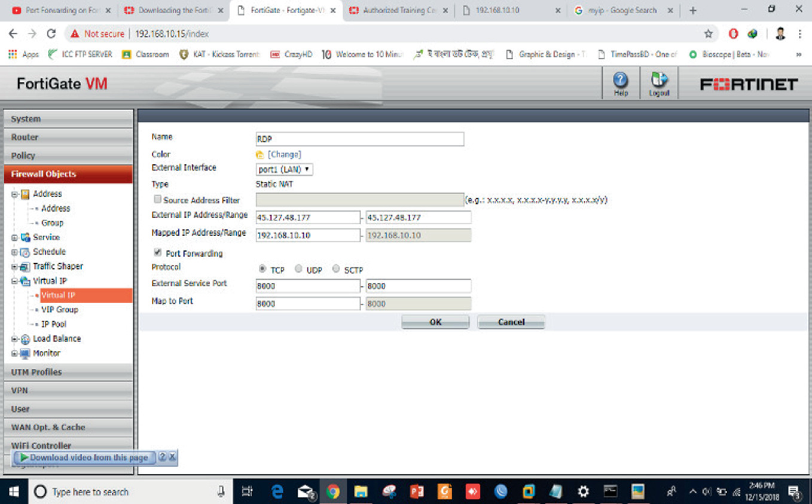
Task: Click the OK button
Action: click(x=435, y=322)
